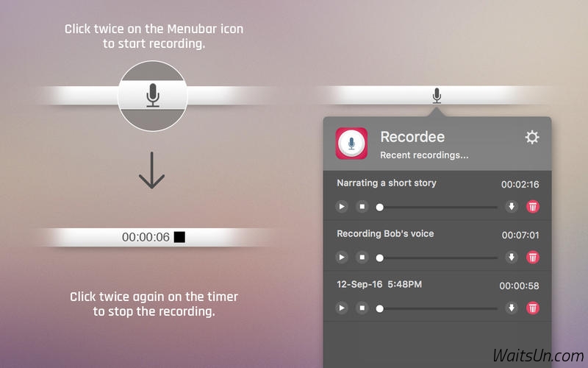Click duration 00:00:58
Viewport: 588px width, 368px height.
click(519, 286)
